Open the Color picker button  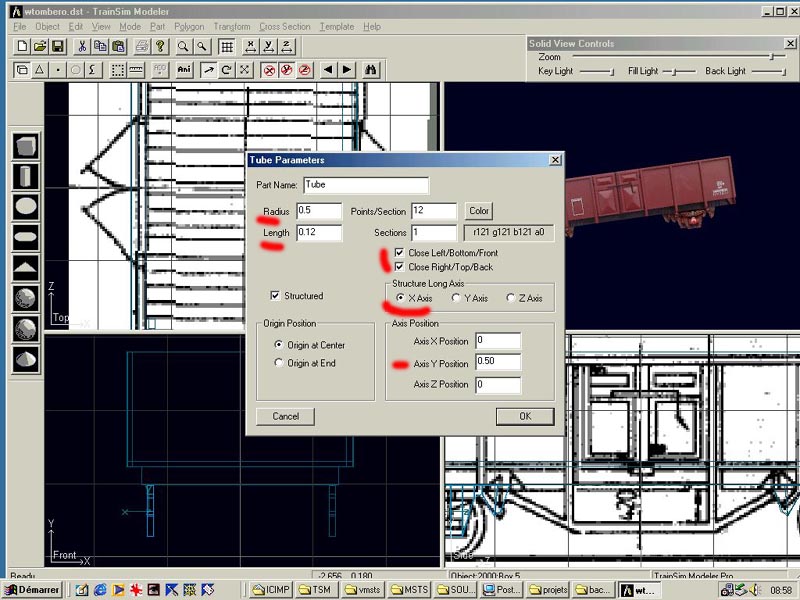(x=479, y=211)
